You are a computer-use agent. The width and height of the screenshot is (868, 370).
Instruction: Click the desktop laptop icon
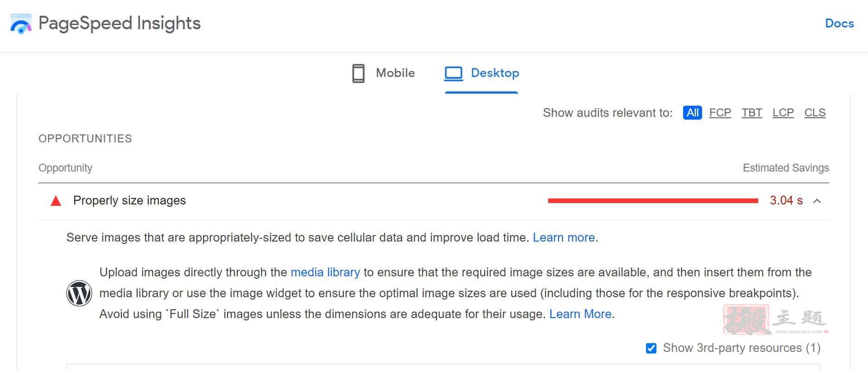[x=453, y=73]
